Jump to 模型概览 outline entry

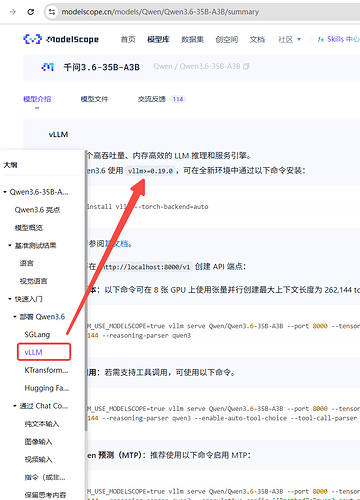coord(29,228)
